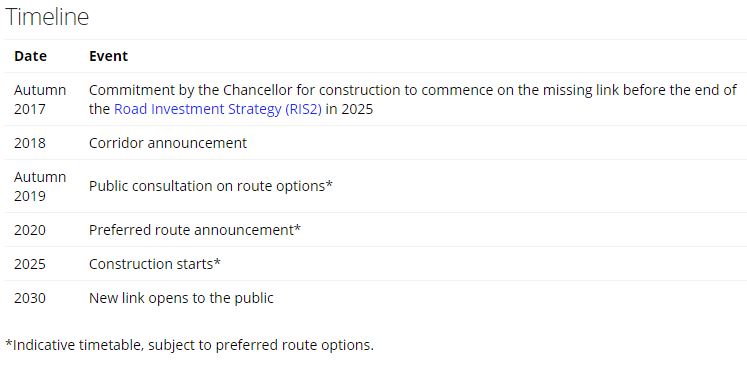747x368 pixels.
Task: Select the Event column header
Action: [109, 56]
